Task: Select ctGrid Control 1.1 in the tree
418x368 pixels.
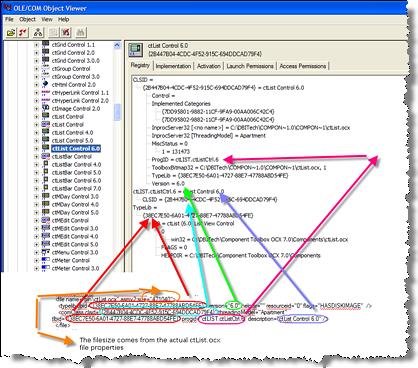Action: [73, 45]
